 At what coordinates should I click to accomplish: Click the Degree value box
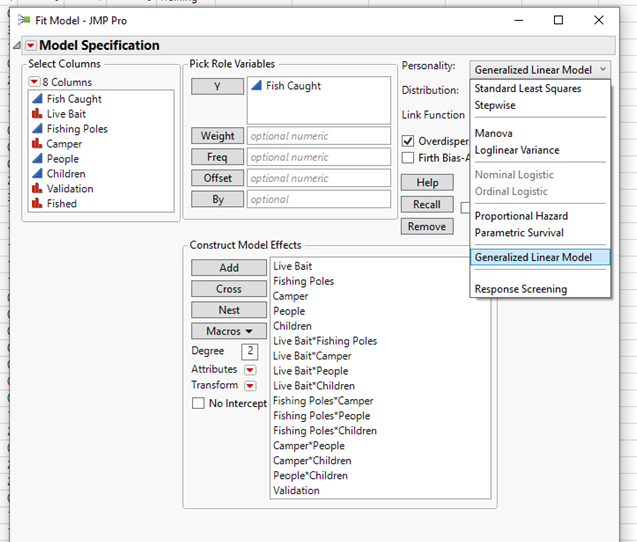click(250, 352)
